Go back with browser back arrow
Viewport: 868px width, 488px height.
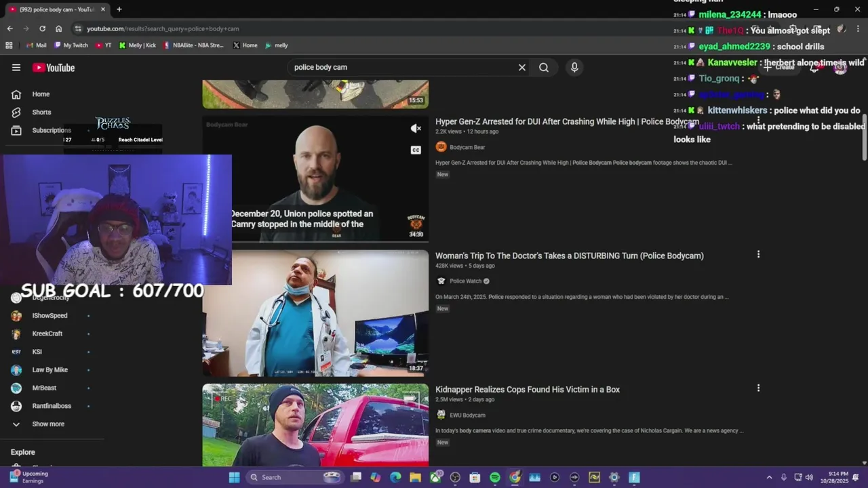coord(9,28)
